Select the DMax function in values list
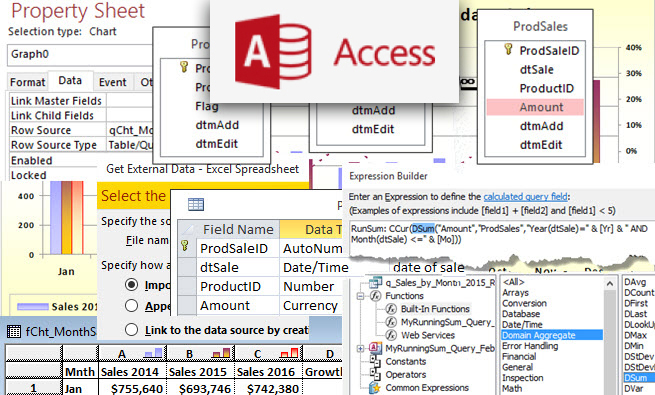 (x=635, y=335)
